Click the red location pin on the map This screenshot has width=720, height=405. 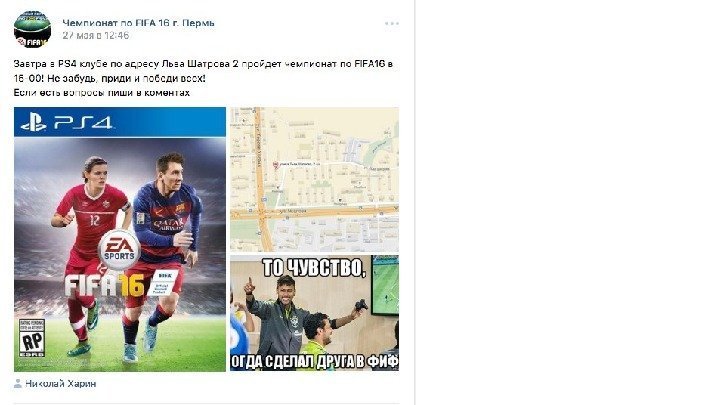pos(276,164)
